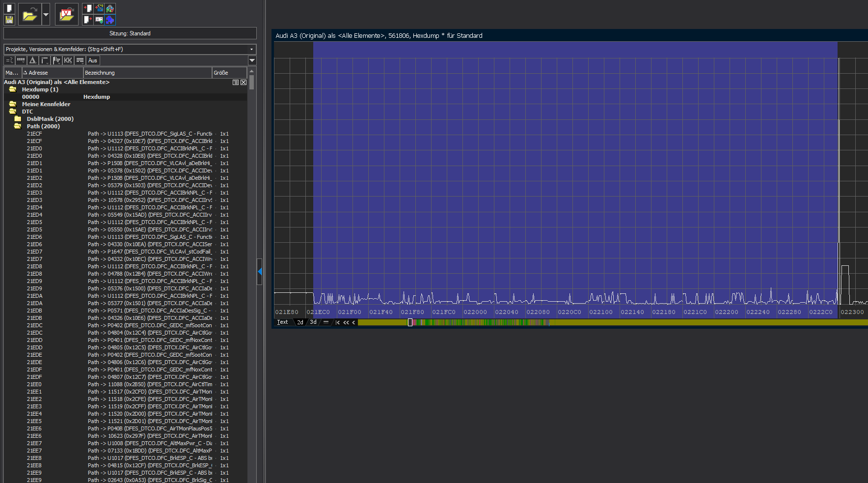This screenshot has height=483, width=868.
Task: Select the Path -> 10578 (0x2952) row
Action: click(x=125, y=200)
